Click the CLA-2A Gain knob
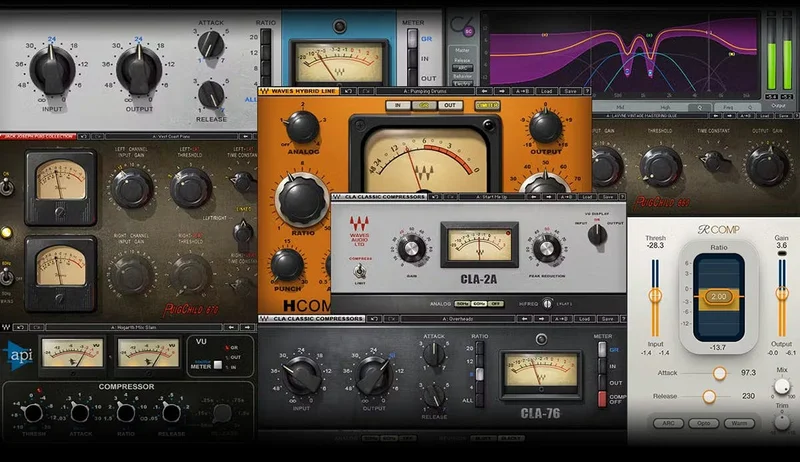Screen dimensions: 800x462 pos(411,248)
